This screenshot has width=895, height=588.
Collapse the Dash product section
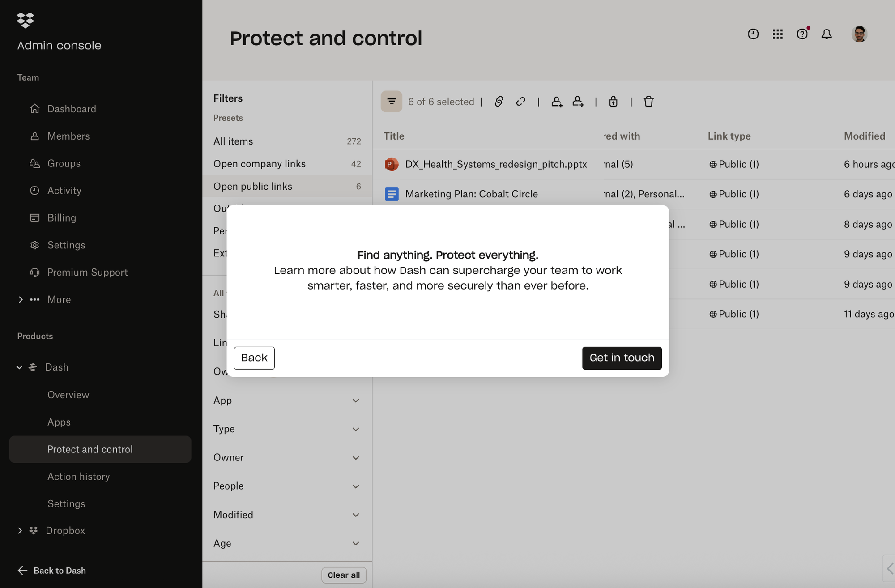pos(19,367)
